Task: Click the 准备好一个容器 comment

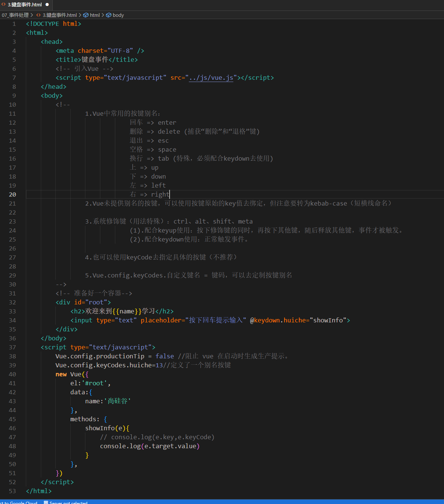Action: click(94, 293)
